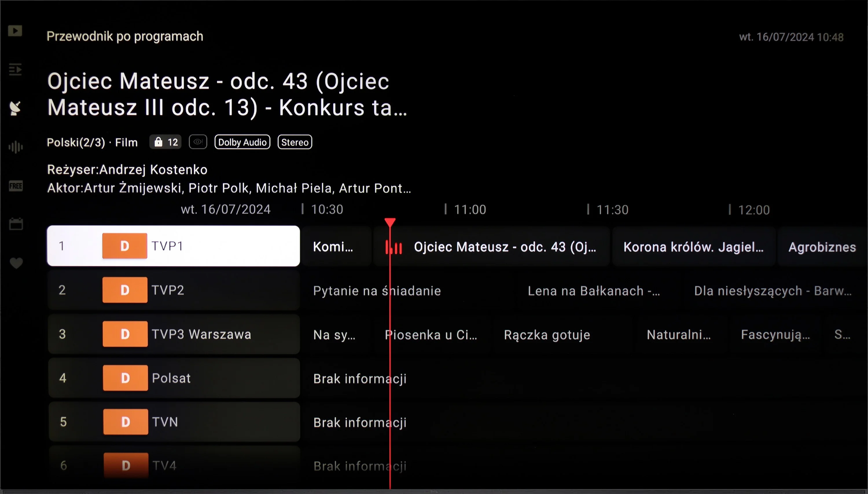This screenshot has height=494, width=868.
Task: Click the large Ojciec Mateusz program title
Action: (227, 94)
